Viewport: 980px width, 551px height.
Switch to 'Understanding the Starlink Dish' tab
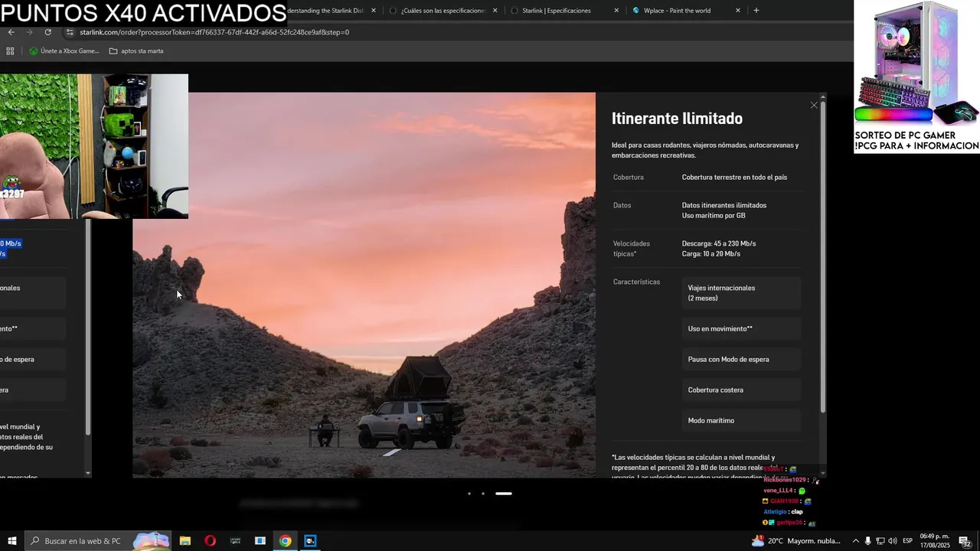point(325,11)
